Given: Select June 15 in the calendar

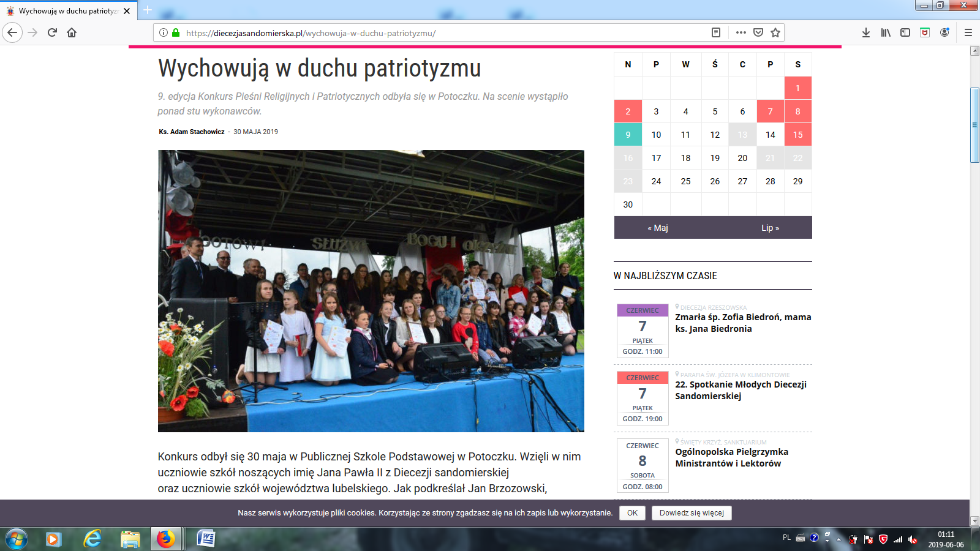Looking at the screenshot, I should pos(797,135).
